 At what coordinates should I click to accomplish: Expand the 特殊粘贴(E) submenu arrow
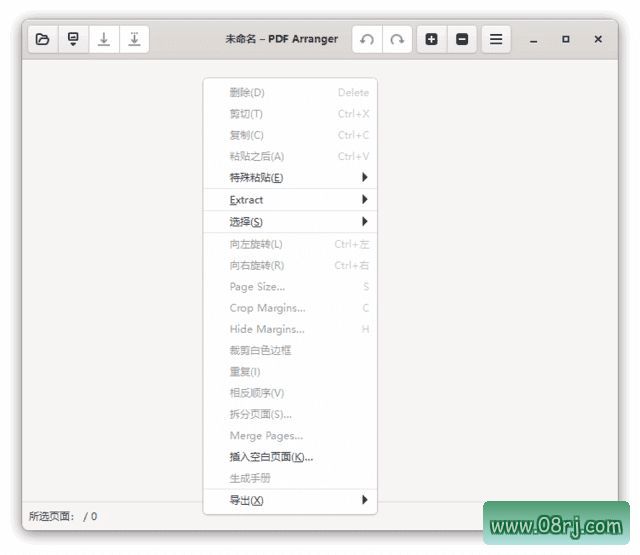(365, 177)
